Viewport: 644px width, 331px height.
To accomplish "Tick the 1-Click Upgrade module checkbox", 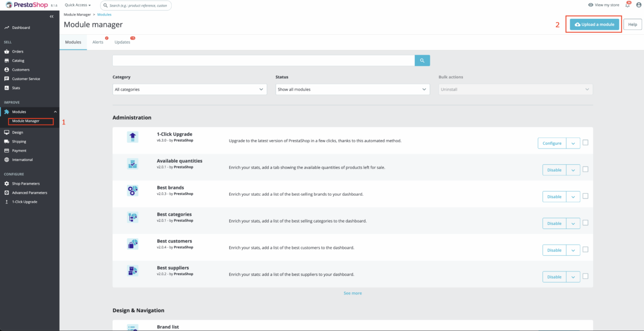I will coord(586,143).
